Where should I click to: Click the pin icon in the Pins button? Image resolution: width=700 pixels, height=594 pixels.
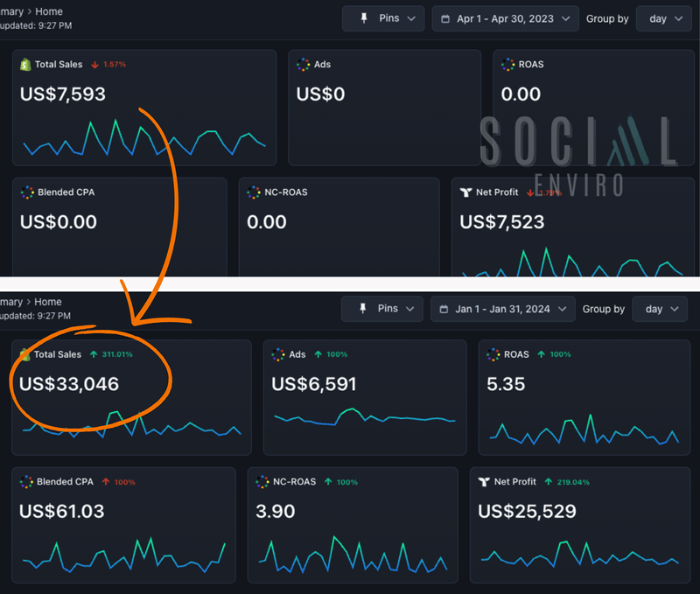pos(361,18)
